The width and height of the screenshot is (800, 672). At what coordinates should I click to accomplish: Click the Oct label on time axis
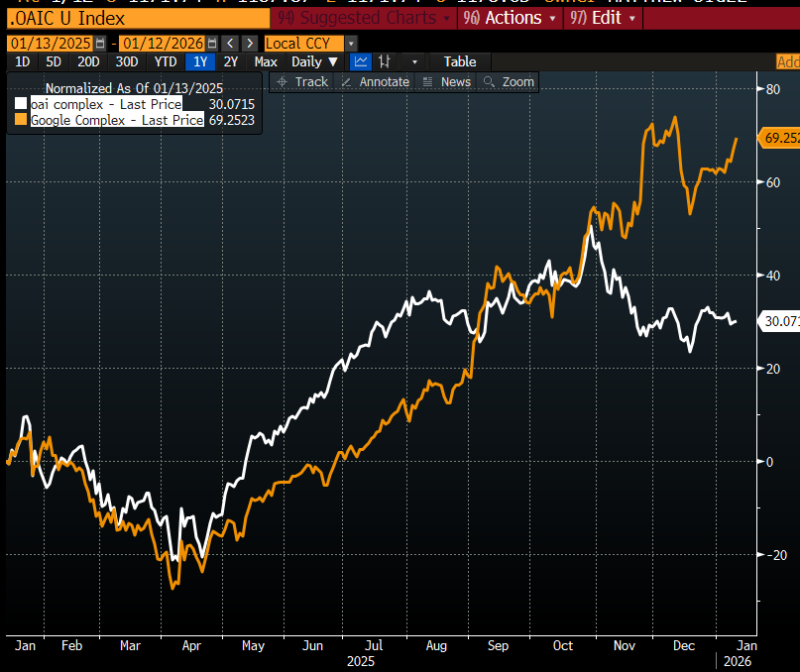tap(563, 645)
